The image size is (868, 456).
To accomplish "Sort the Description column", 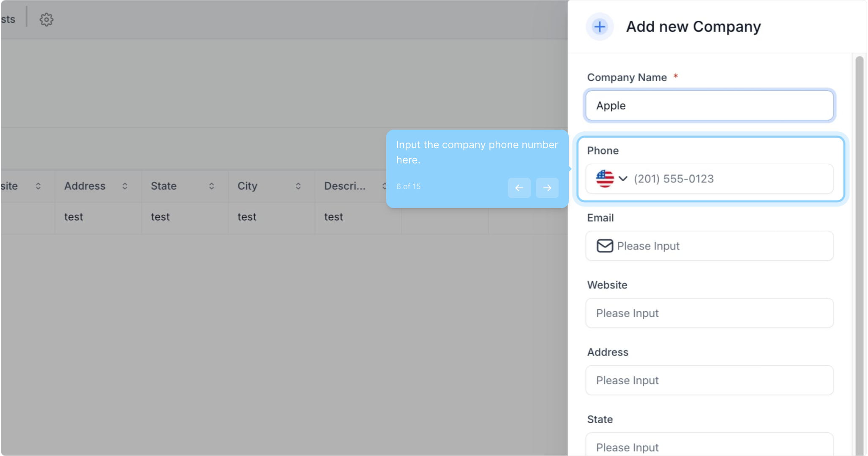I will point(384,186).
